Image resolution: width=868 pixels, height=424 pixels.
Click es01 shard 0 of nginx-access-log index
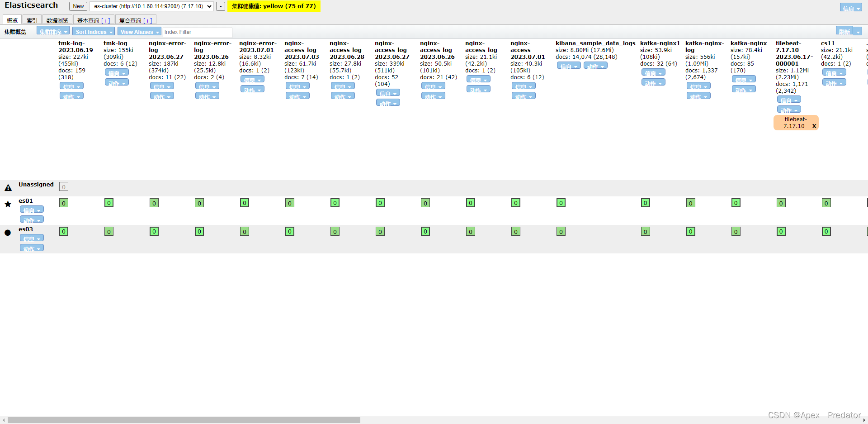coord(471,203)
